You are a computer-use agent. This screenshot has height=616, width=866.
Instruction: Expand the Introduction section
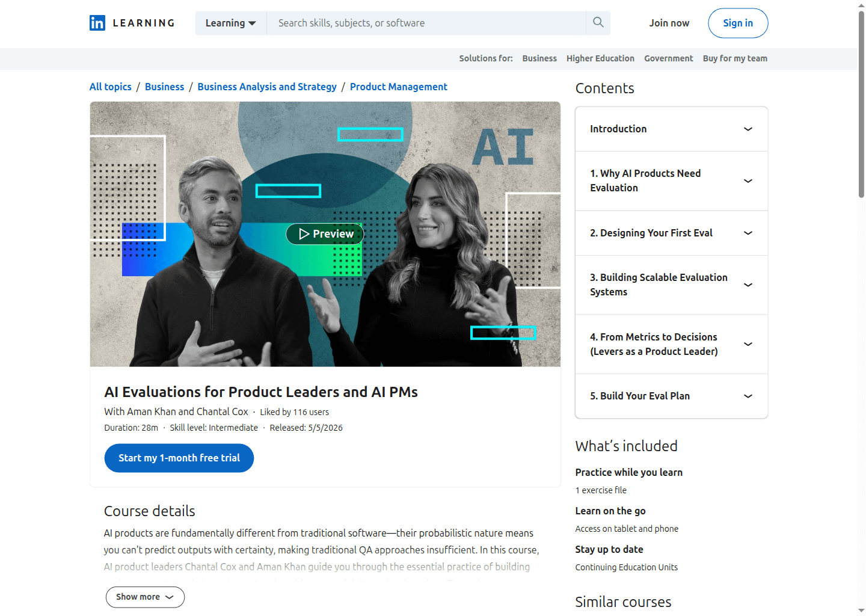pos(671,129)
